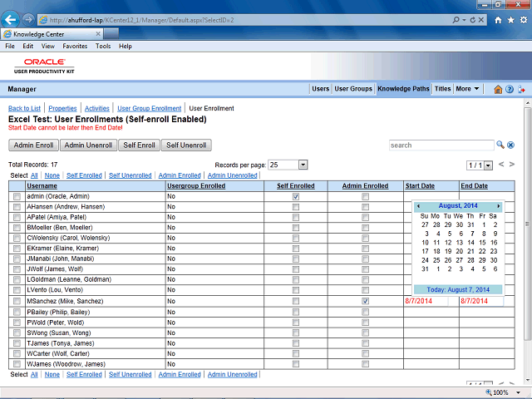532x399 pixels.
Task: Go to next month in calendar
Action: click(x=499, y=206)
